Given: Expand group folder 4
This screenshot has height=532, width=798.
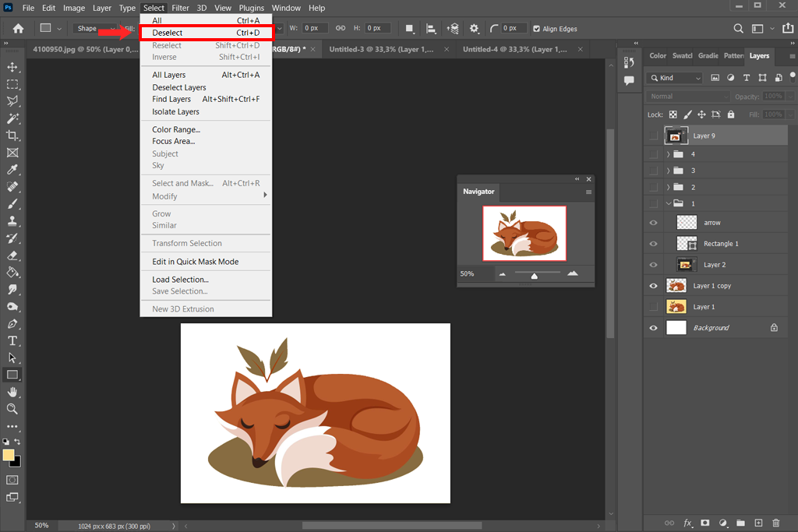Looking at the screenshot, I should (668, 154).
